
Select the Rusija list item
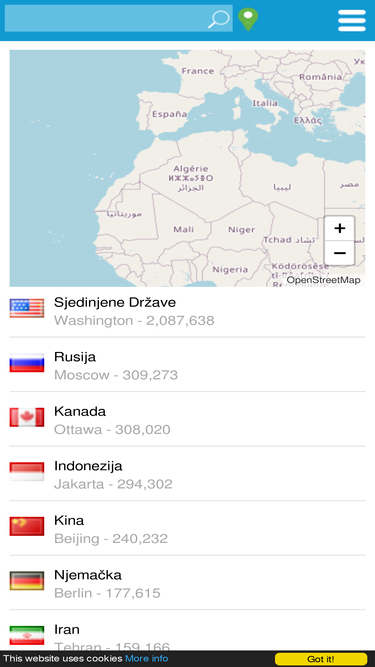point(188,365)
